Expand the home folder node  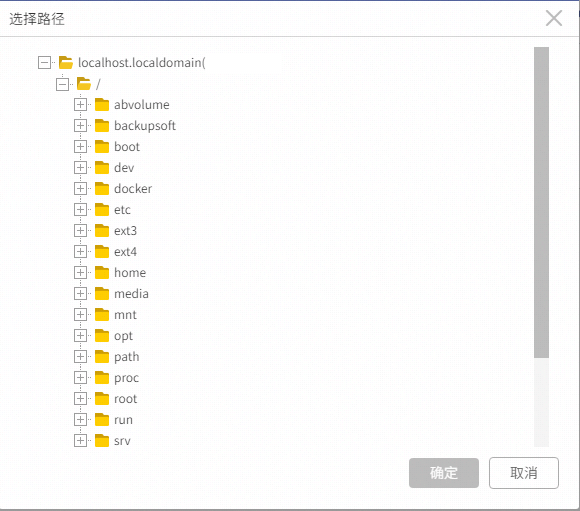80,273
